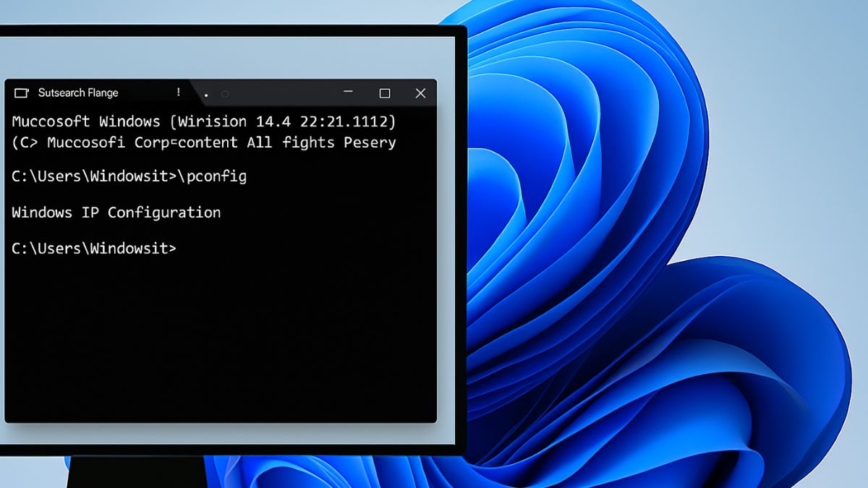Toggle the circular indicator beside the dot marker
Image resolution: width=868 pixels, height=488 pixels.
[225, 94]
